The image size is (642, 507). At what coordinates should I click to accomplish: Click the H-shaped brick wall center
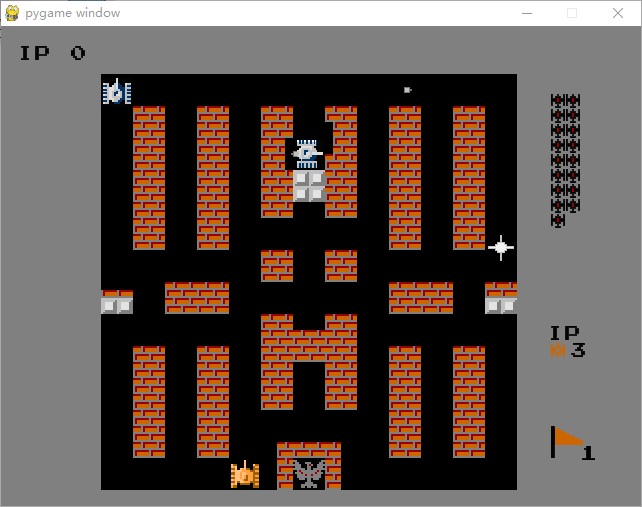(x=309, y=362)
